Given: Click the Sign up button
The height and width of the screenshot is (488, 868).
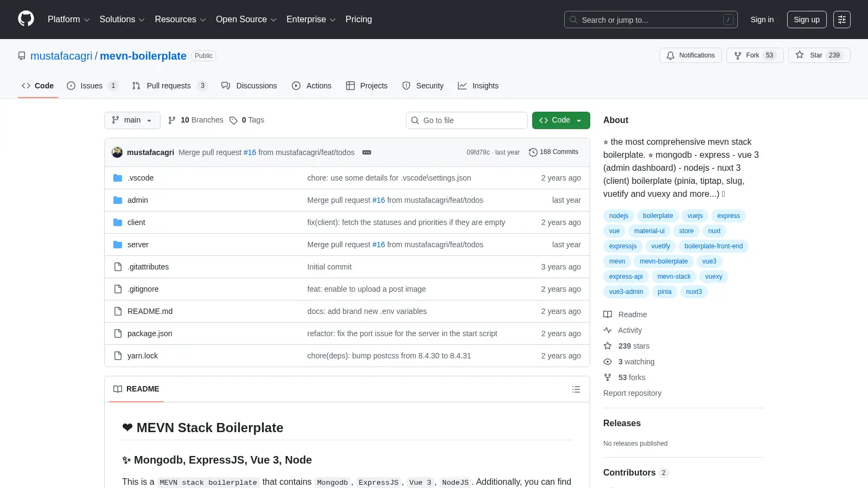Looking at the screenshot, I should click(807, 20).
